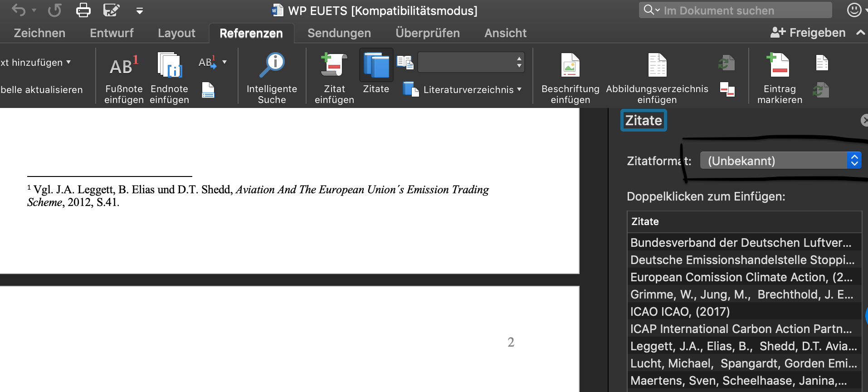Select Grimme, W., Jung, M. citation
The image size is (868, 392).
pos(744,294)
